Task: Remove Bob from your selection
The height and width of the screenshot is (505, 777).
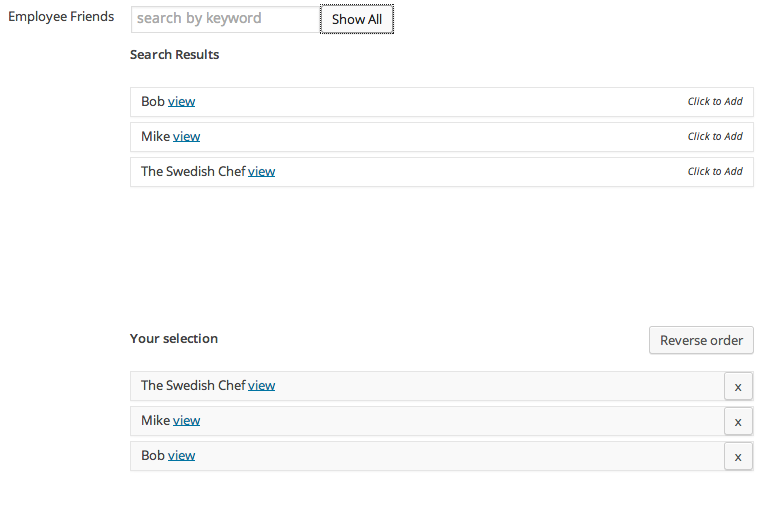Action: pos(738,457)
